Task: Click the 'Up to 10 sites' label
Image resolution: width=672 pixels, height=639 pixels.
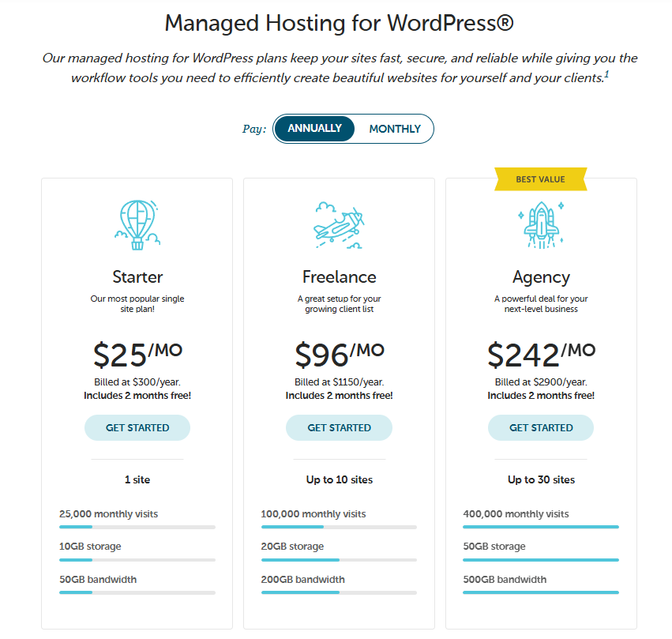Action: [x=339, y=479]
